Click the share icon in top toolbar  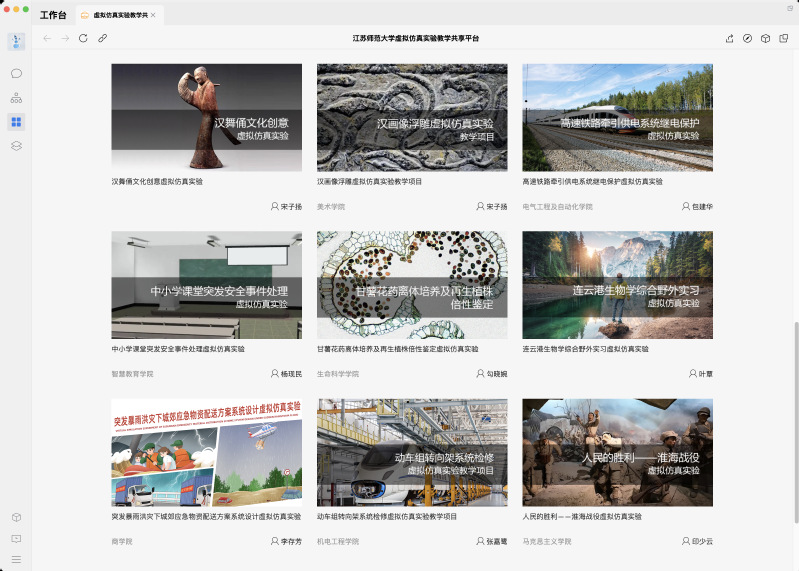729,38
